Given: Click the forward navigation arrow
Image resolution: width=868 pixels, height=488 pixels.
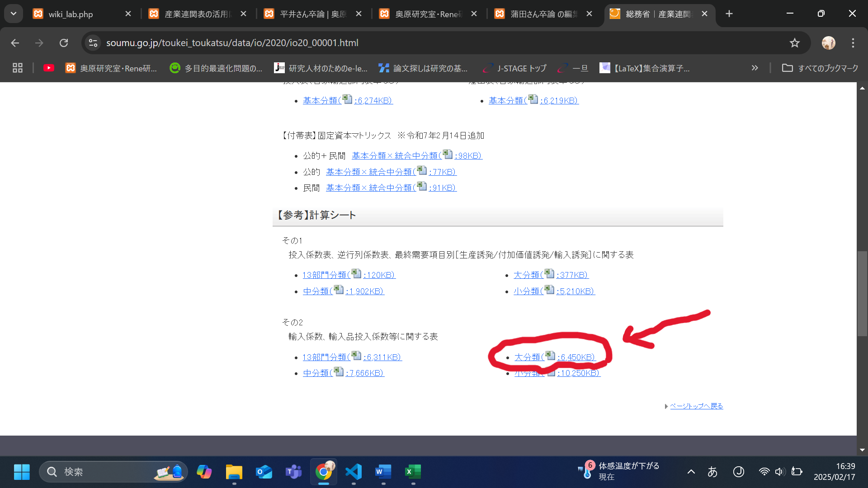Looking at the screenshot, I should point(39,43).
